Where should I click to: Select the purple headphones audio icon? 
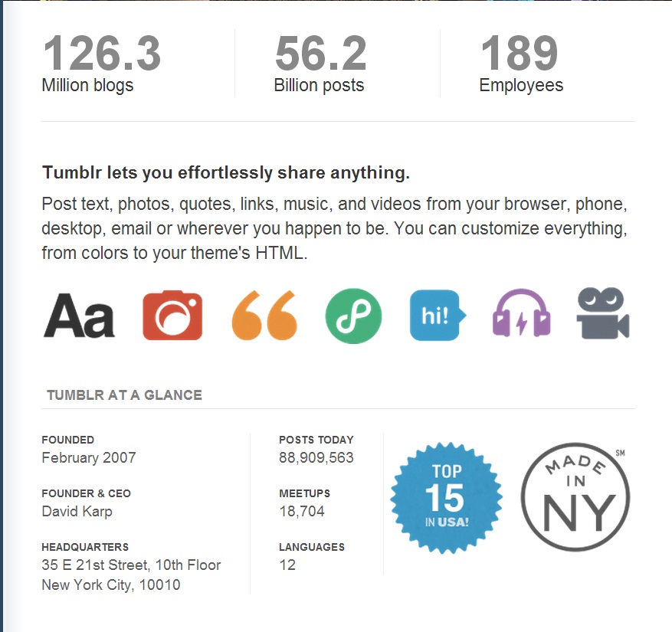521,313
